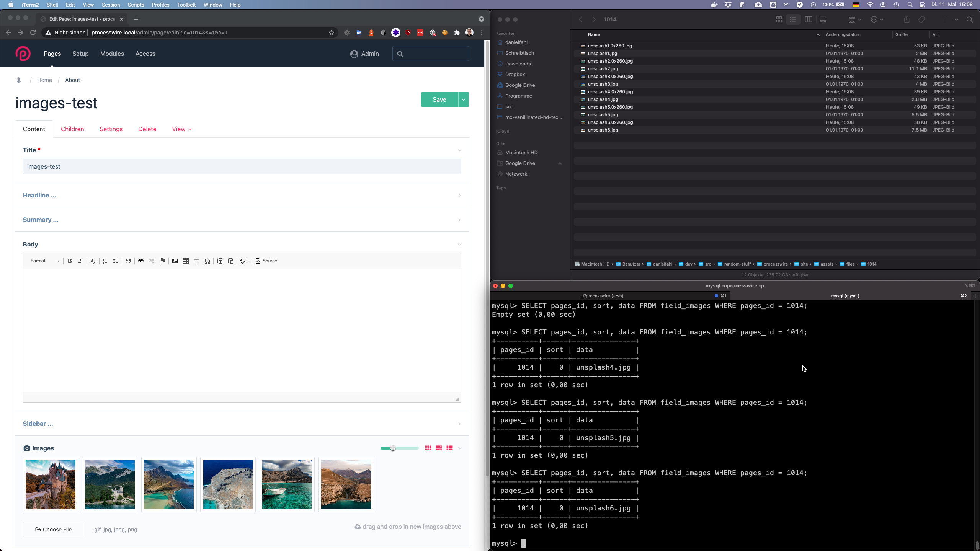Enable Finder column view

tap(808, 19)
